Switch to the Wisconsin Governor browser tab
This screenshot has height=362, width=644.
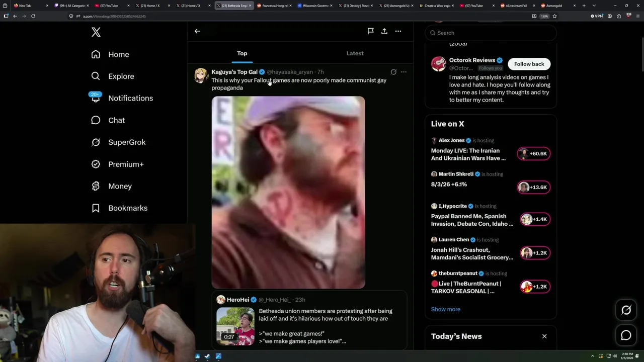(315, 6)
